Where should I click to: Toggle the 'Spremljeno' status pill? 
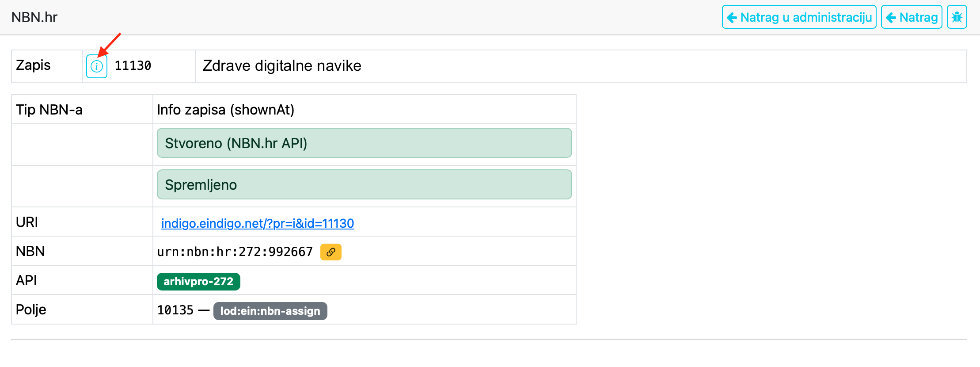click(364, 184)
